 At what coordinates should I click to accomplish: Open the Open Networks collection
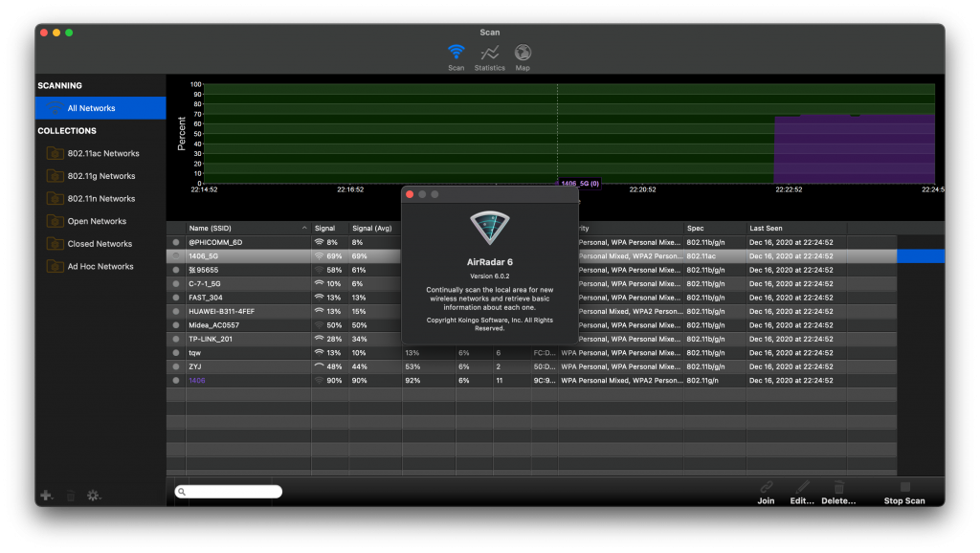[x=97, y=221]
